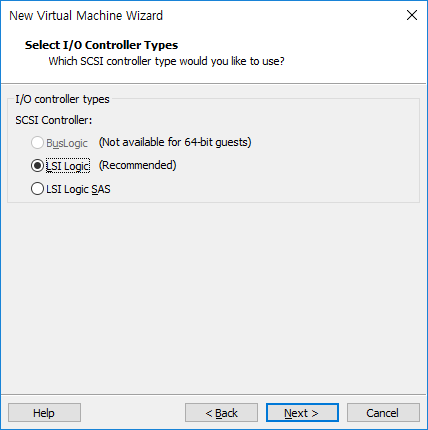Click the disabled BusLogic label text

[x=67, y=143]
